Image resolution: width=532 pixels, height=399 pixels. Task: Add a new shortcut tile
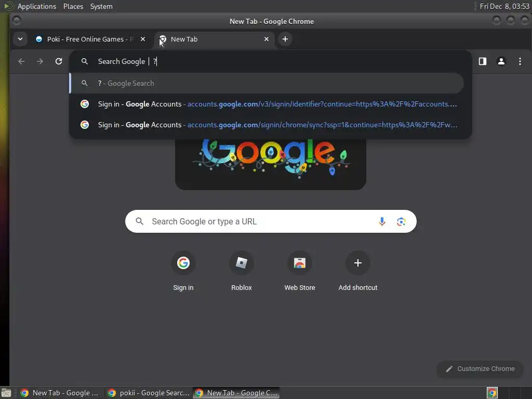pos(358,271)
